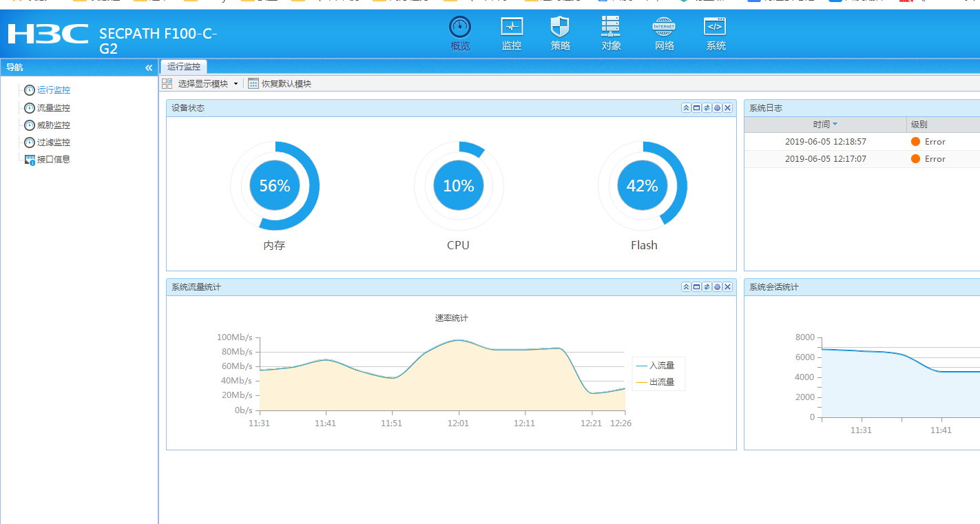Click the 内存 56% usage gauge
Screen dimensions: 980x524
click(275, 186)
